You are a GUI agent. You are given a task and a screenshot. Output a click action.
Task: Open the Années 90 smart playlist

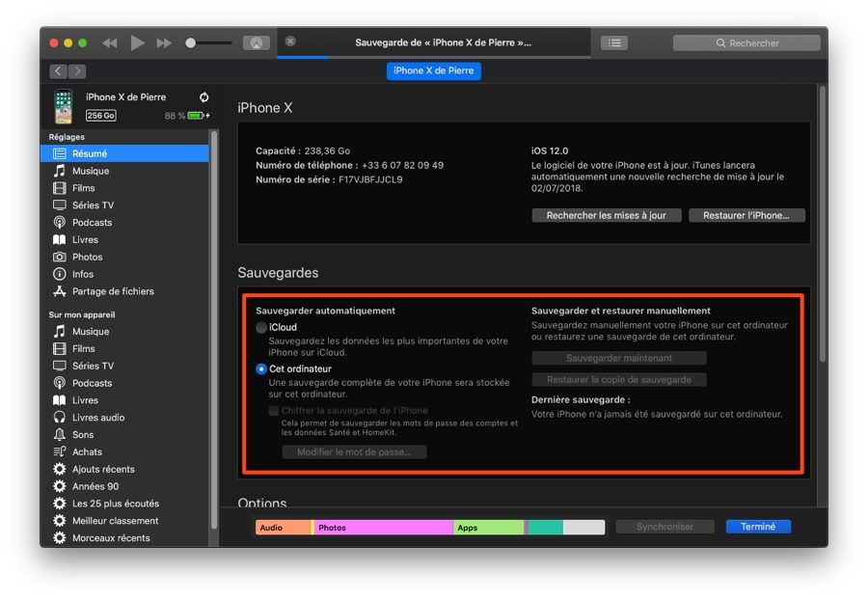tap(95, 486)
